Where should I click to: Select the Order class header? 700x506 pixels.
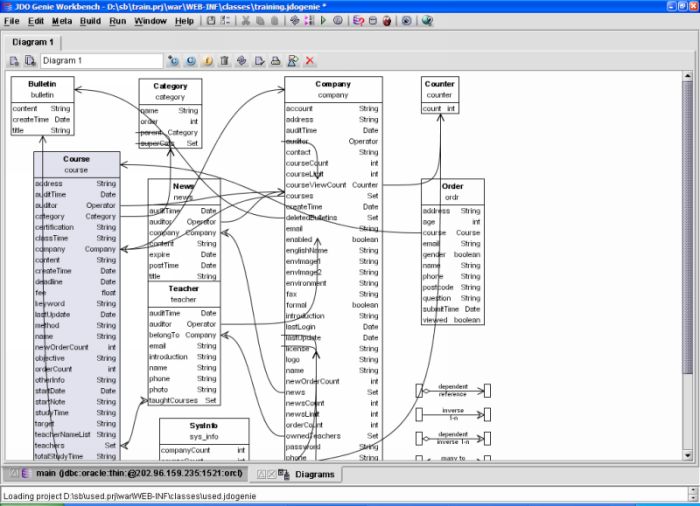point(452,192)
